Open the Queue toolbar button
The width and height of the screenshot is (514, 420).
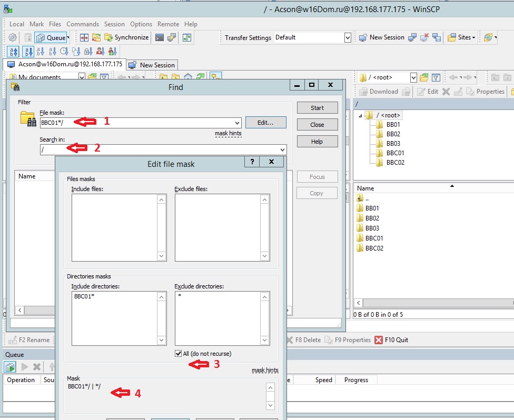pyautogui.click(x=51, y=37)
